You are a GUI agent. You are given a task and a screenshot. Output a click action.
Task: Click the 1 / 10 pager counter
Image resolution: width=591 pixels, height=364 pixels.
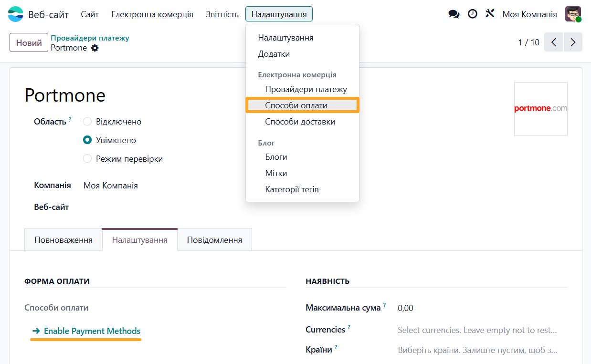pyautogui.click(x=529, y=42)
